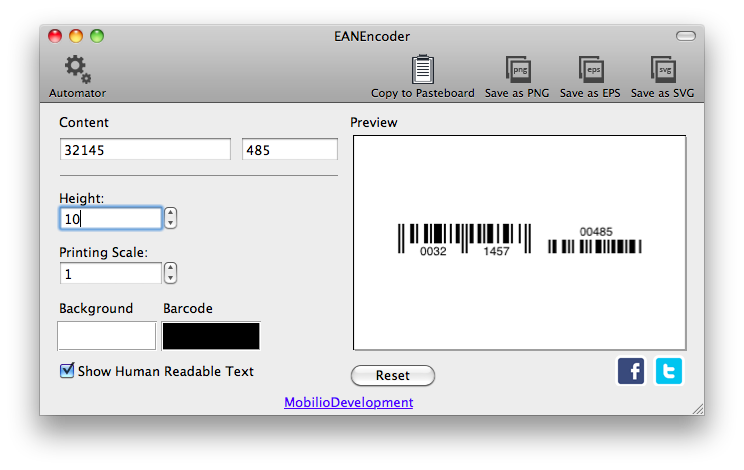Click the barcode preview image
The image size is (744, 470).
point(520,243)
